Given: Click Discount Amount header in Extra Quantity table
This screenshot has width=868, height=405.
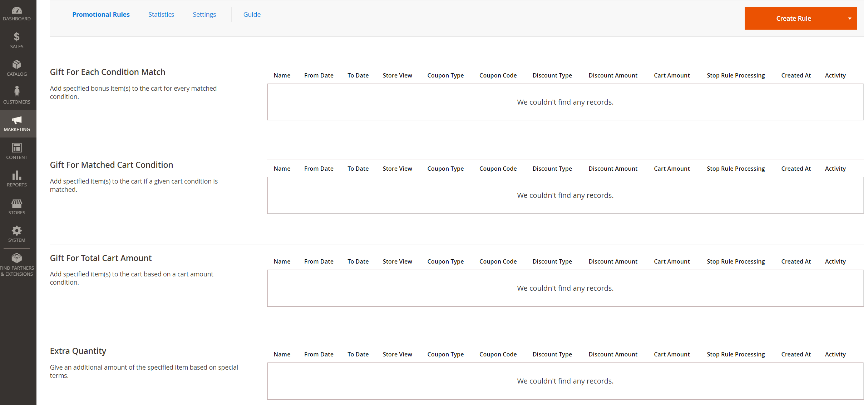Looking at the screenshot, I should (x=613, y=354).
